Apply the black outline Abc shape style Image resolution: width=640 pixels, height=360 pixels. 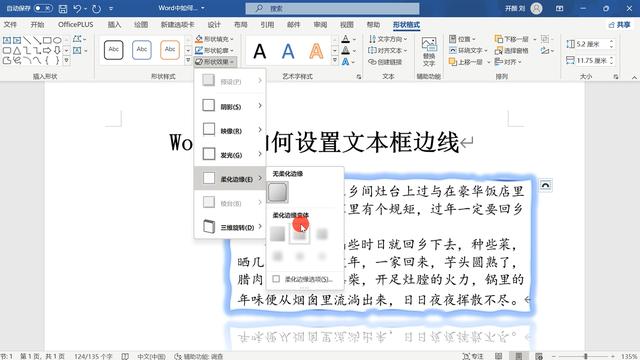click(x=114, y=50)
